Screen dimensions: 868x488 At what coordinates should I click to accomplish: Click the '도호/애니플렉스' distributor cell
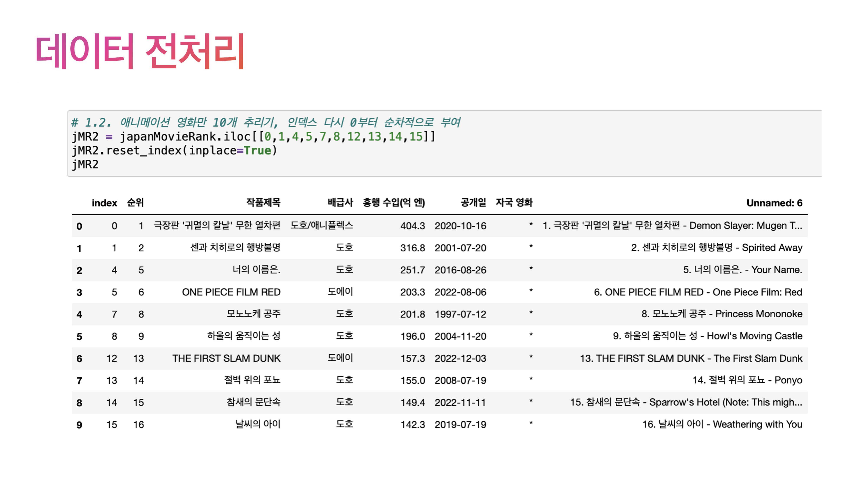[x=321, y=225]
